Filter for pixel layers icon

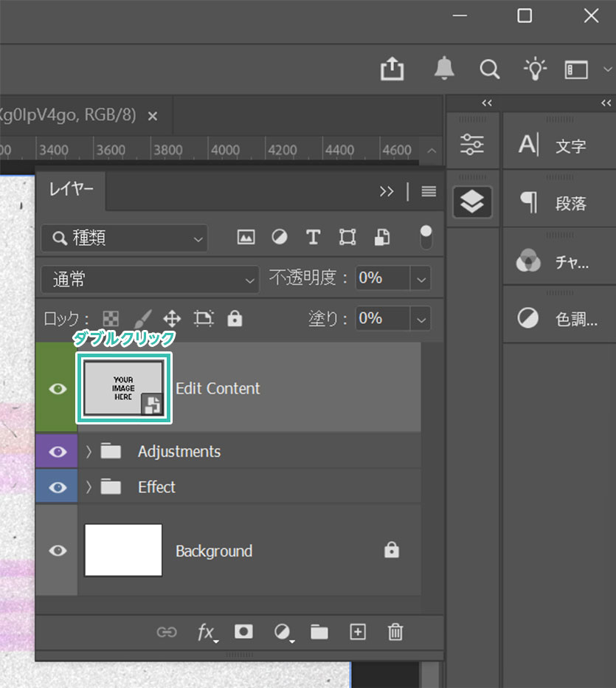[246, 237]
